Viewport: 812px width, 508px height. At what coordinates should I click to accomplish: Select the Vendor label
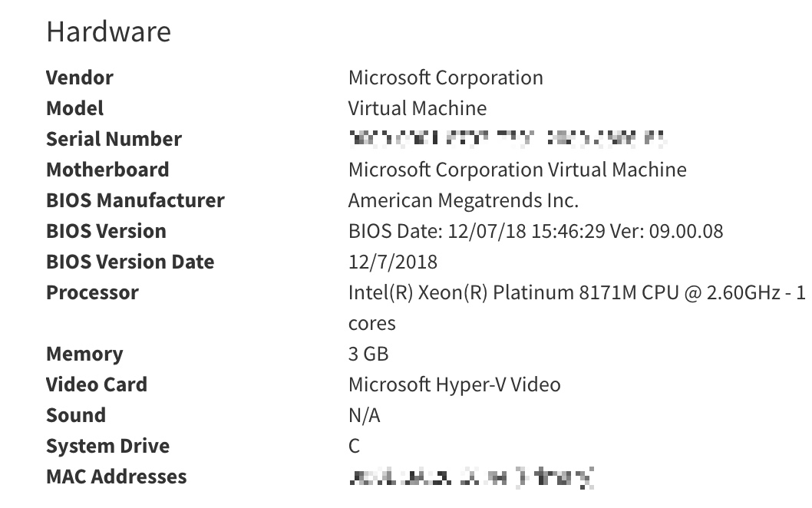pyautogui.click(x=80, y=78)
